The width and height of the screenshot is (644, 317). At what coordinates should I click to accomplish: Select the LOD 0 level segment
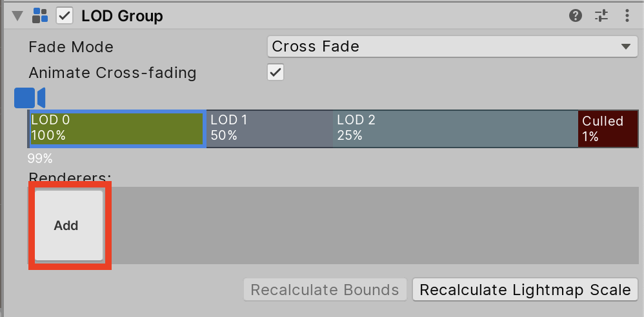(117, 128)
